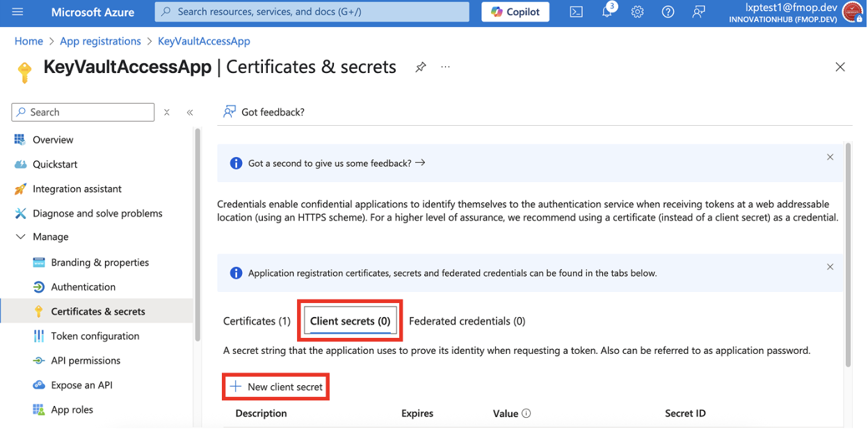Open the more options ellipsis by title

pos(446,67)
